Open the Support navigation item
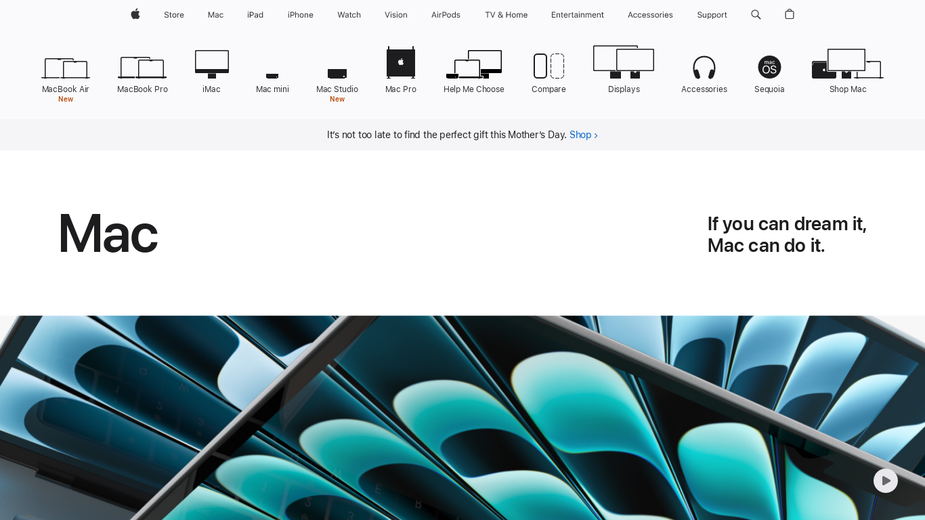The image size is (925, 520). (711, 15)
